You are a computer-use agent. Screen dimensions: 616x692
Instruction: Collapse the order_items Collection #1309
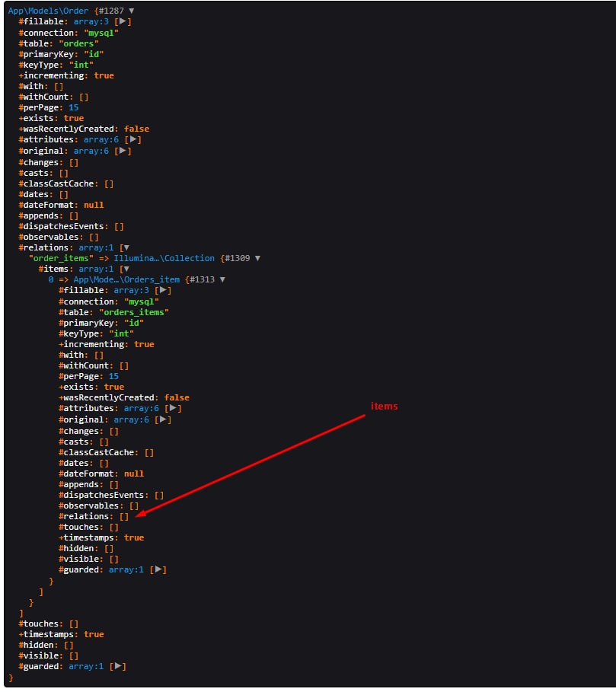coord(257,258)
